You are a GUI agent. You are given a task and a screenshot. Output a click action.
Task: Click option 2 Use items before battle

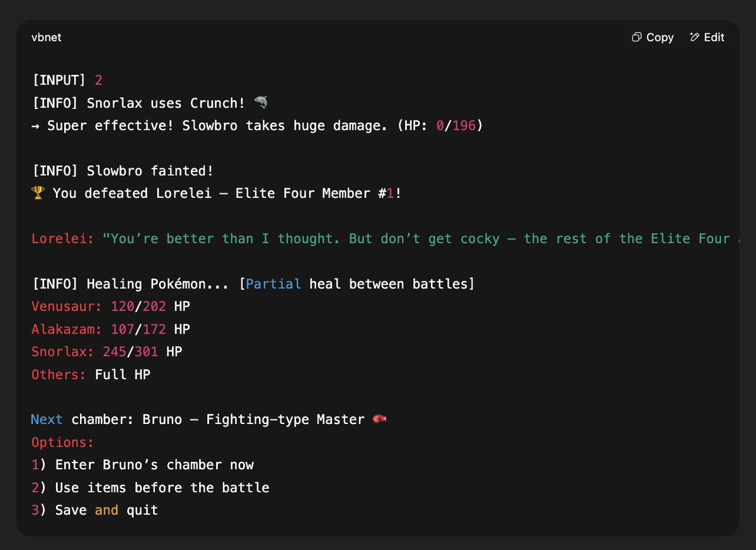tap(151, 488)
